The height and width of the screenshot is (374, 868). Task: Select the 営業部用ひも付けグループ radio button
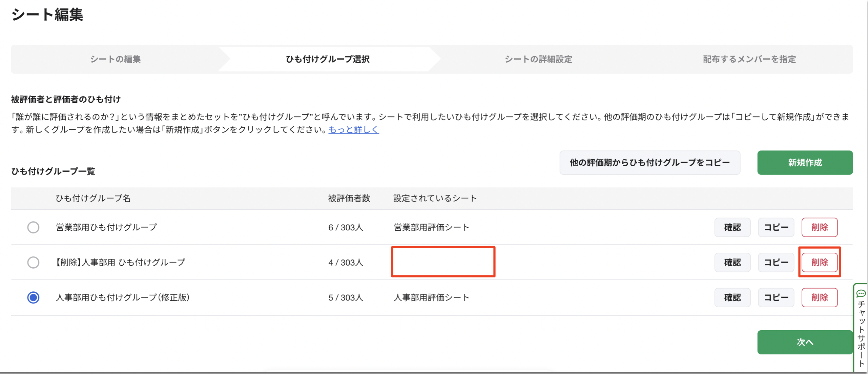tap(33, 227)
